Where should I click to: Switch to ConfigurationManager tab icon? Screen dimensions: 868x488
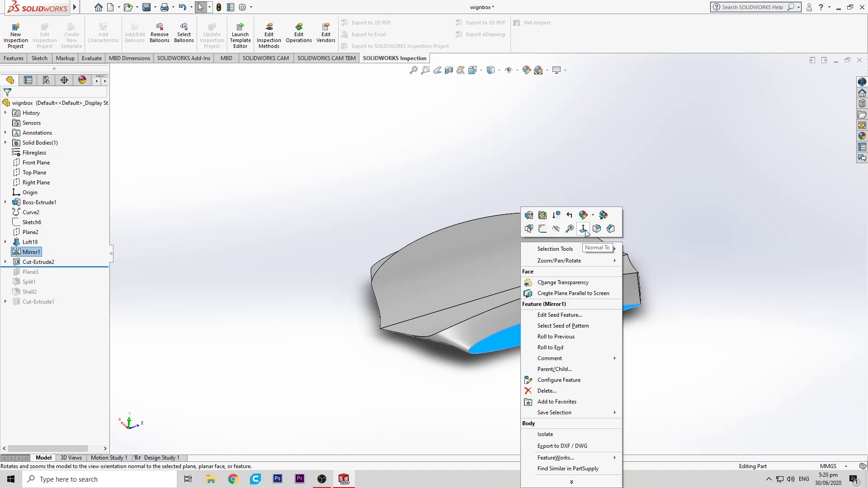tap(46, 80)
